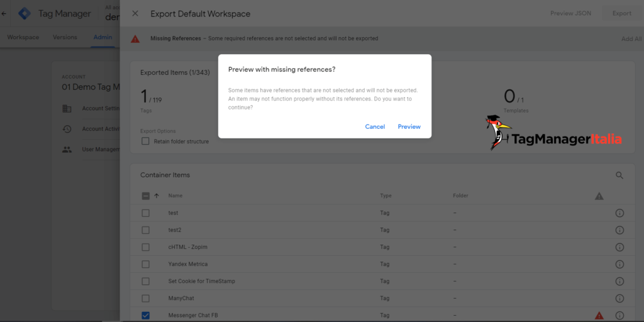Uncheck the Messenger Chat FB checkbox

click(145, 316)
